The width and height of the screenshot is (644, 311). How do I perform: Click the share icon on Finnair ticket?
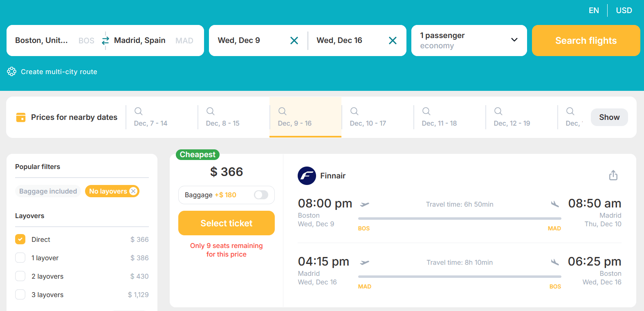pos(613,175)
